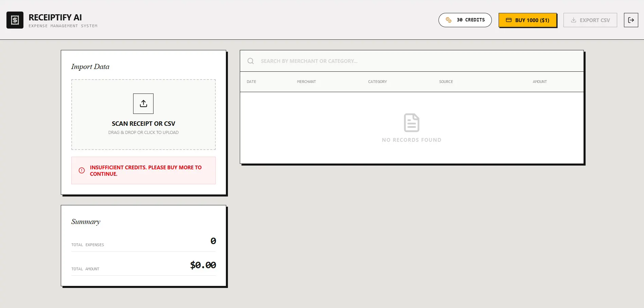Click Drag & Drop or Click to Upload text

(143, 133)
